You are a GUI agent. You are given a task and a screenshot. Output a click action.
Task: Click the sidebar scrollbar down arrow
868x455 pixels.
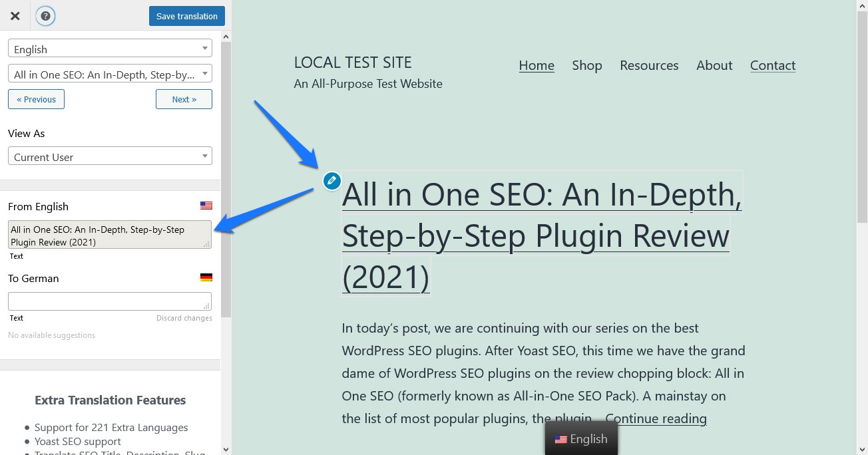[x=226, y=450]
